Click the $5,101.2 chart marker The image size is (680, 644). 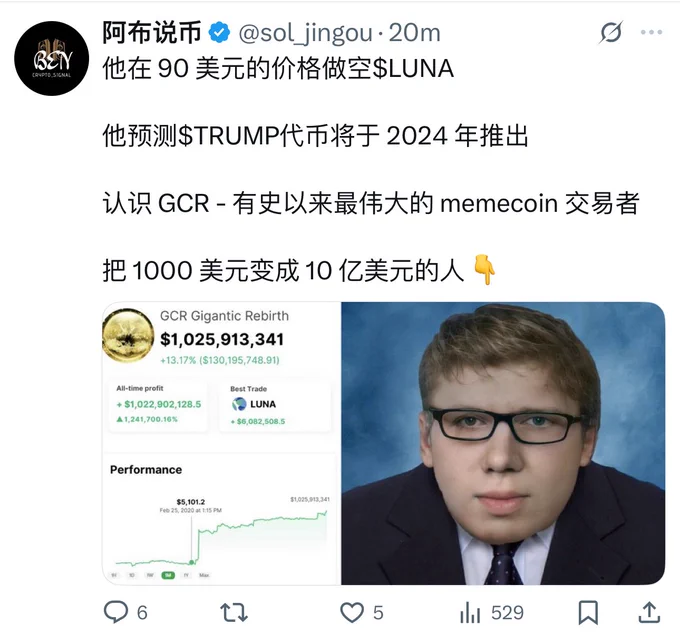[x=191, y=562]
